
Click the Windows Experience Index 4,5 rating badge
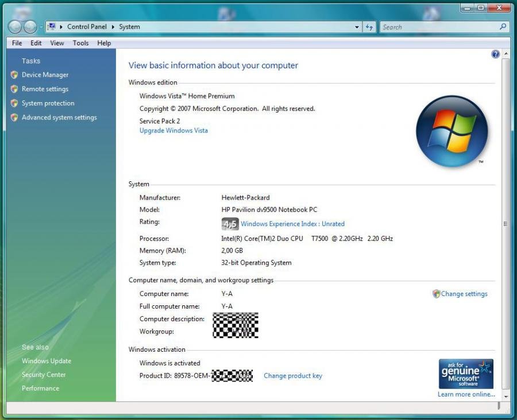click(x=230, y=224)
